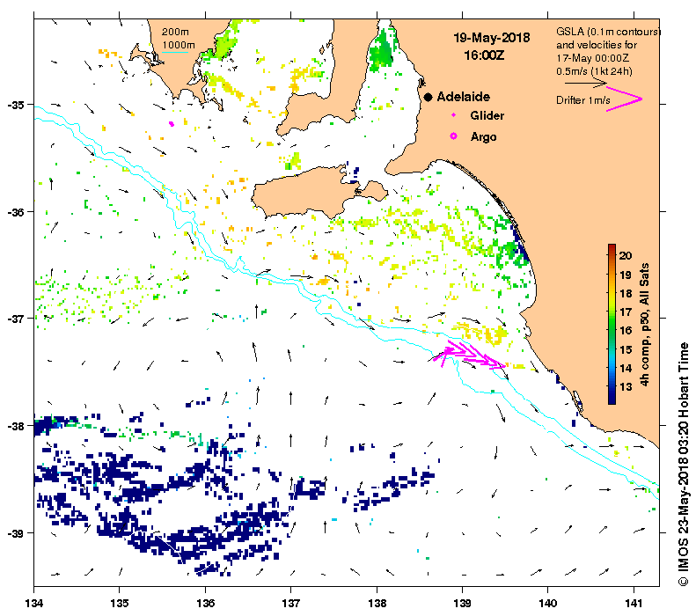
Task: Click the 139 longitude axis label
Action: click(x=463, y=603)
